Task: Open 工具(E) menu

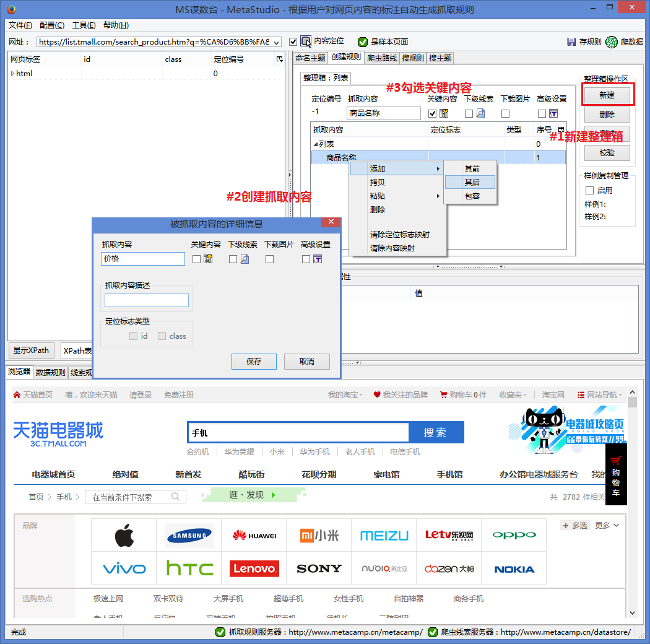Action: click(84, 25)
